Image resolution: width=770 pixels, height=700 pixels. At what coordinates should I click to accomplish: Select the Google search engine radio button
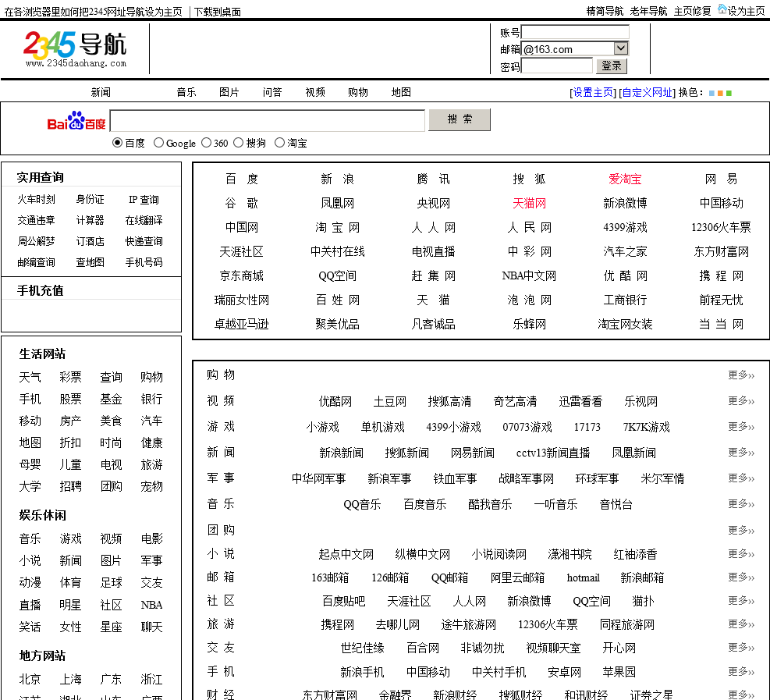coord(158,143)
